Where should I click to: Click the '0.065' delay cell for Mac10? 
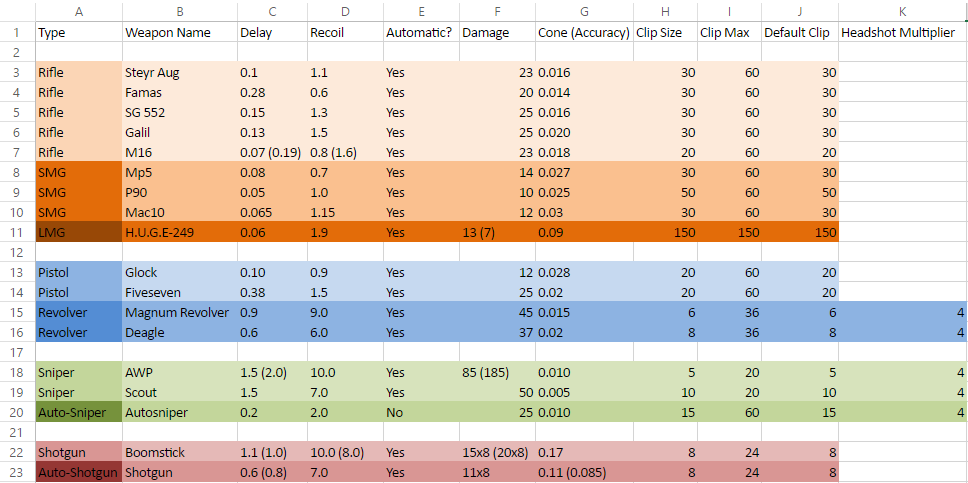[272, 213]
